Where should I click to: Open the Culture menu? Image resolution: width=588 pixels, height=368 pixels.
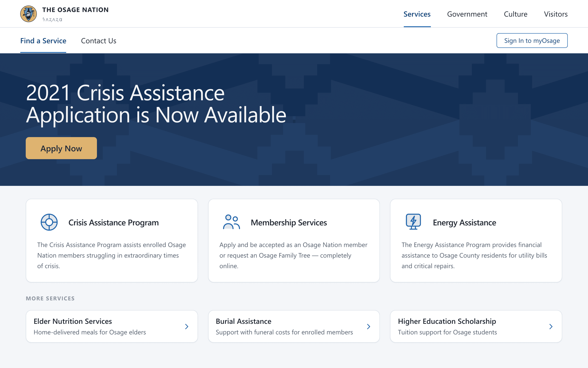pos(516,14)
